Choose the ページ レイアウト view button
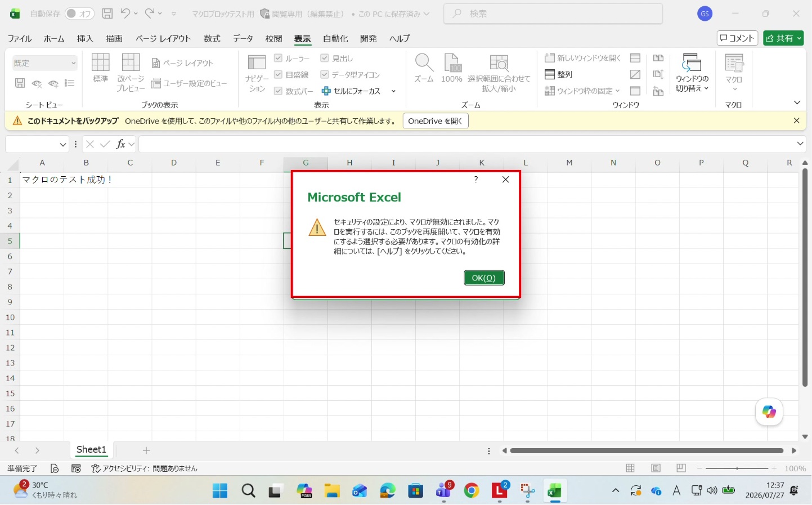The image size is (812, 505). click(x=183, y=63)
